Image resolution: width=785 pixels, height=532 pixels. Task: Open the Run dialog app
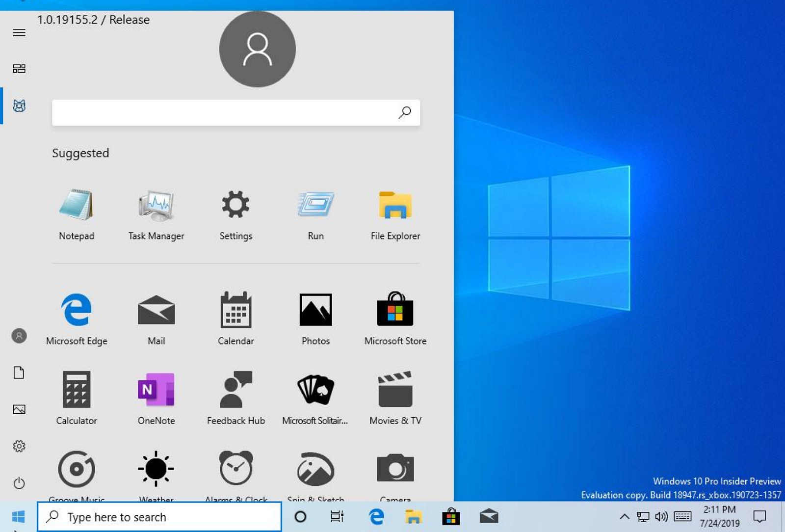315,214
